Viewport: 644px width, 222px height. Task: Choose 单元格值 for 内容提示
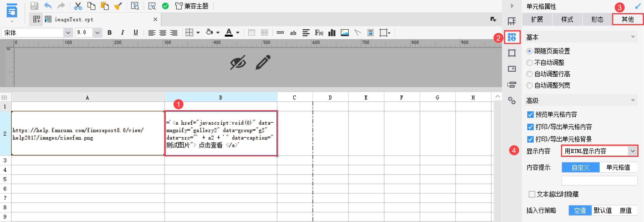(x=618, y=167)
